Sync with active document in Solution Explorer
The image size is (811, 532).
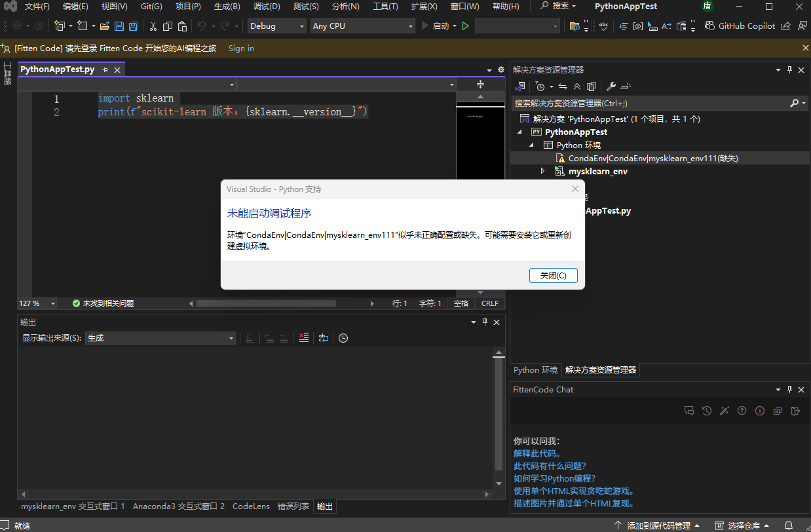tap(563, 86)
